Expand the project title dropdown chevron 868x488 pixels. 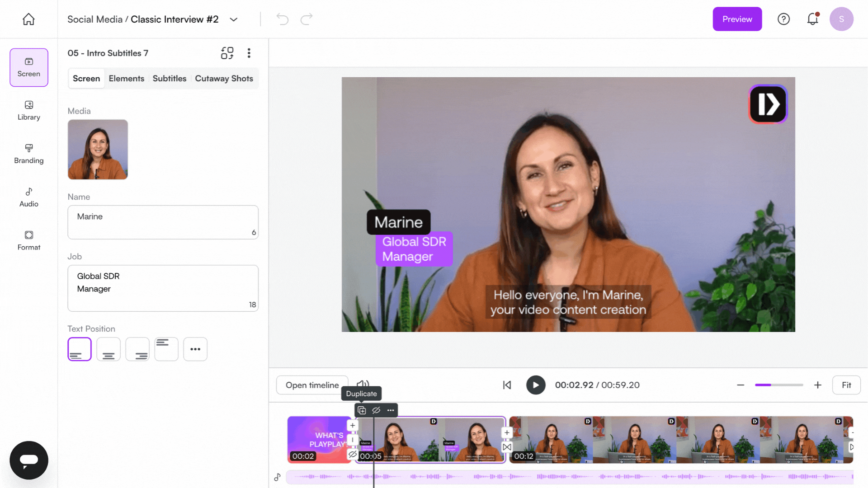coord(233,19)
